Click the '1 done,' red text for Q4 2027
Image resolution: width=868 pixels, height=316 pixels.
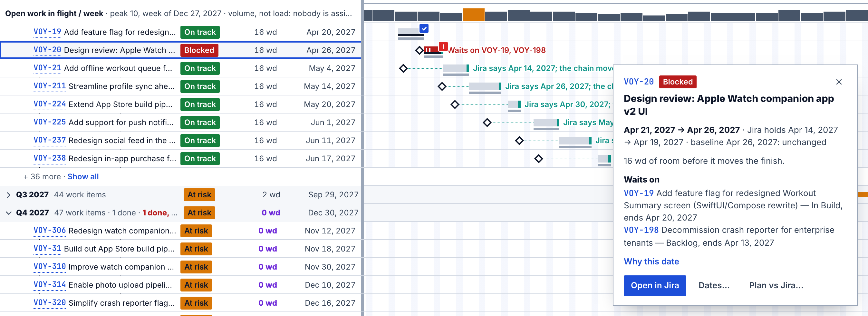[x=156, y=213]
